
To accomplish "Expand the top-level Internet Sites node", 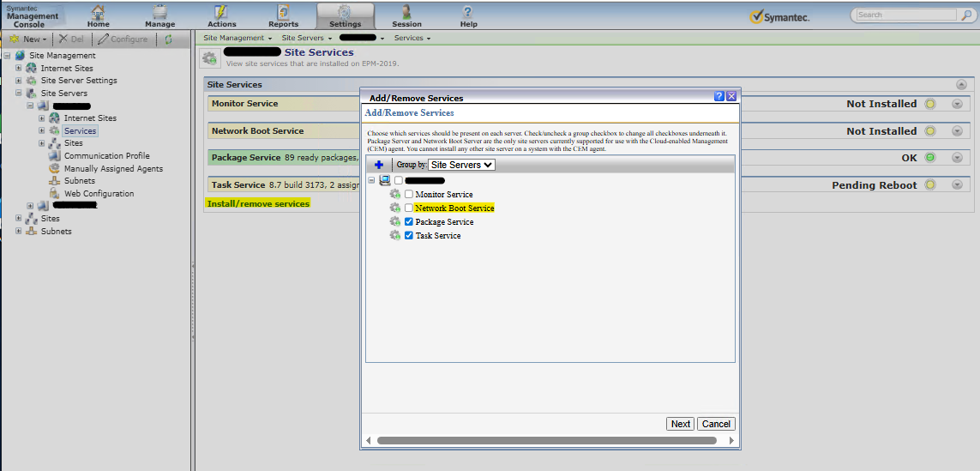I will pos(19,68).
